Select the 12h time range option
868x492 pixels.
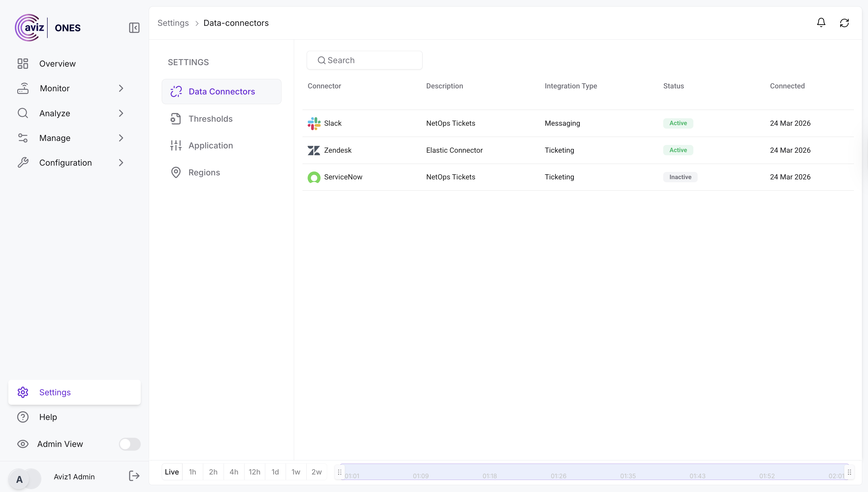click(254, 472)
